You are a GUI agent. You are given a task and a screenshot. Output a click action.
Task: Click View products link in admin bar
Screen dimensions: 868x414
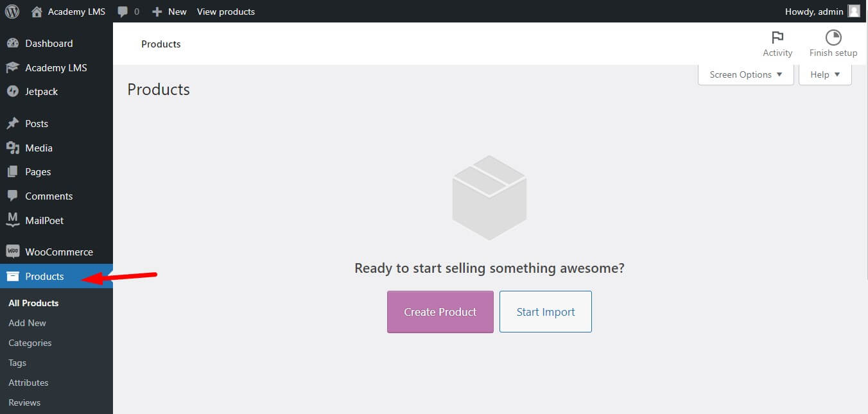[226, 12]
